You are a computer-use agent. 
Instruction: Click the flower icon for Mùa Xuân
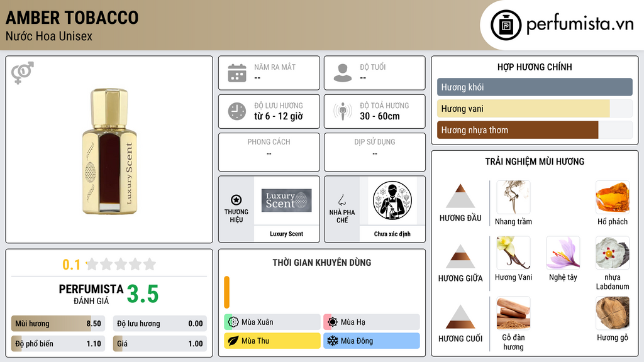(233, 322)
